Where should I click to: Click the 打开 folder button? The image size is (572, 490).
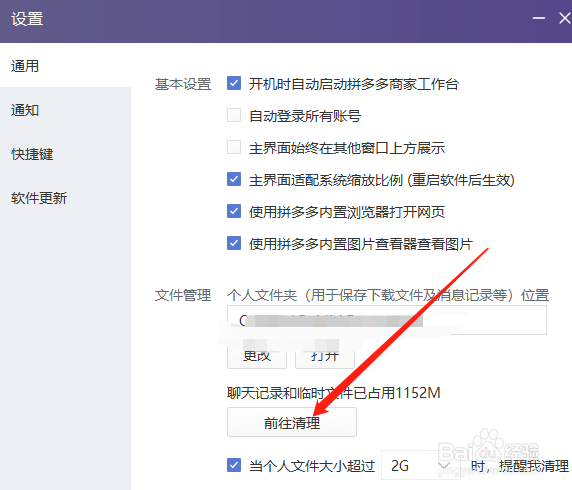click(x=325, y=355)
